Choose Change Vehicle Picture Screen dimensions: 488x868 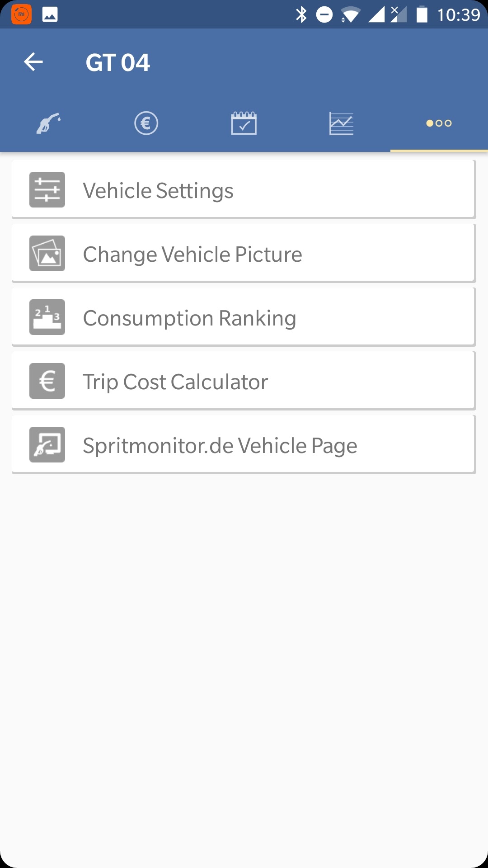click(x=192, y=254)
